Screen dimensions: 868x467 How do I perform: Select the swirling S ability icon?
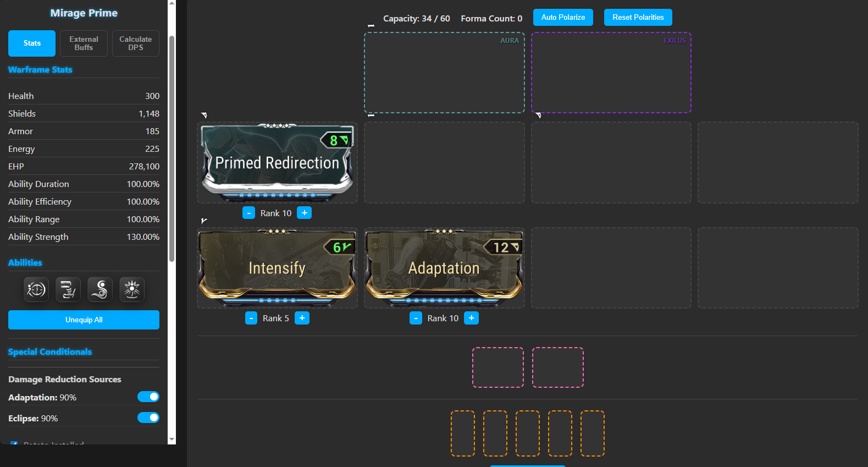(100, 289)
